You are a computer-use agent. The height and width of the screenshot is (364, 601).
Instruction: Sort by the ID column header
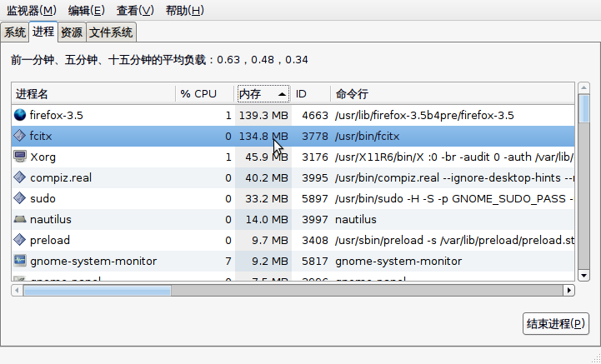point(311,94)
